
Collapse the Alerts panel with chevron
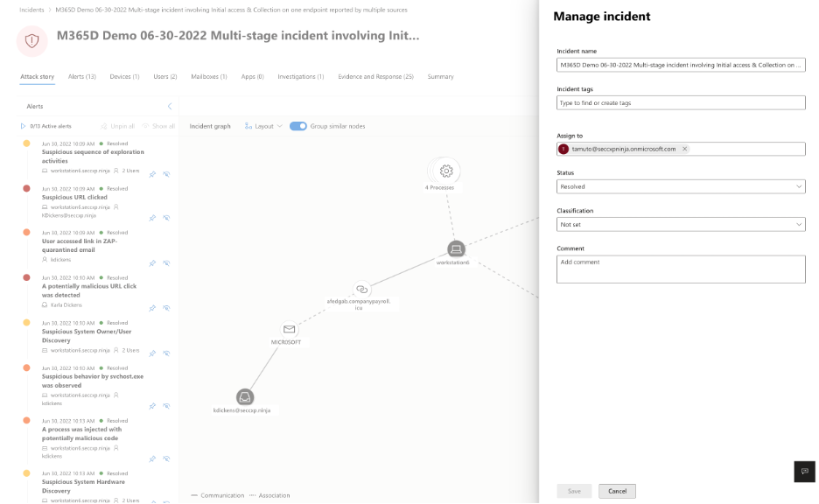(169, 106)
